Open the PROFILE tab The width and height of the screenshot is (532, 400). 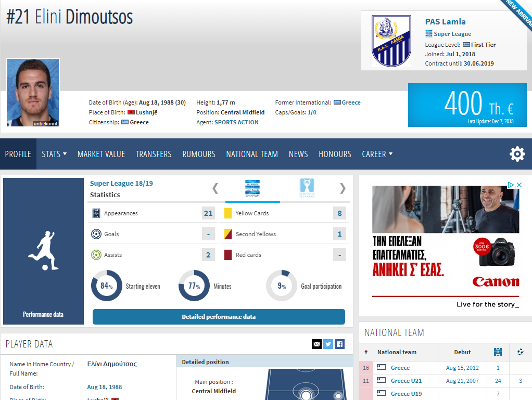click(x=18, y=154)
